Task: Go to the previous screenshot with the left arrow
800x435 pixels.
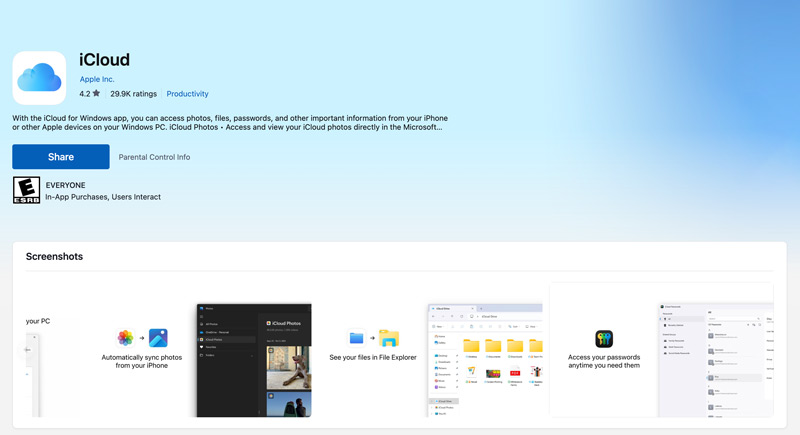Action: (x=28, y=350)
